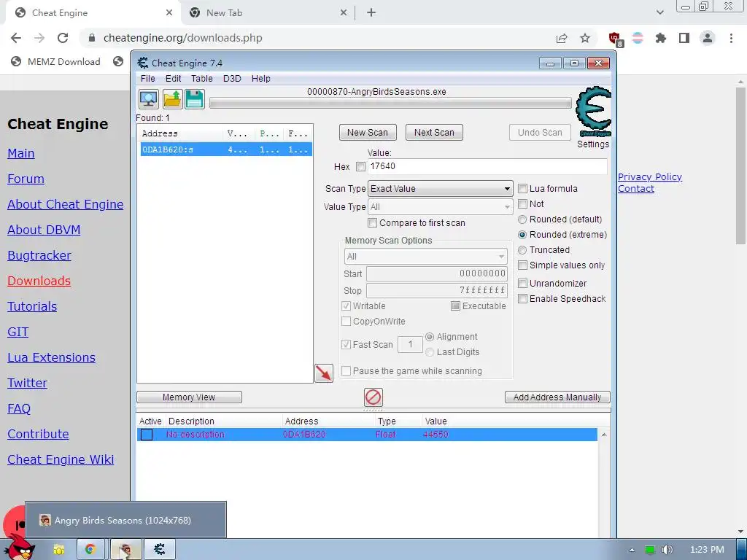Reload the cheatengine.org page

63,38
